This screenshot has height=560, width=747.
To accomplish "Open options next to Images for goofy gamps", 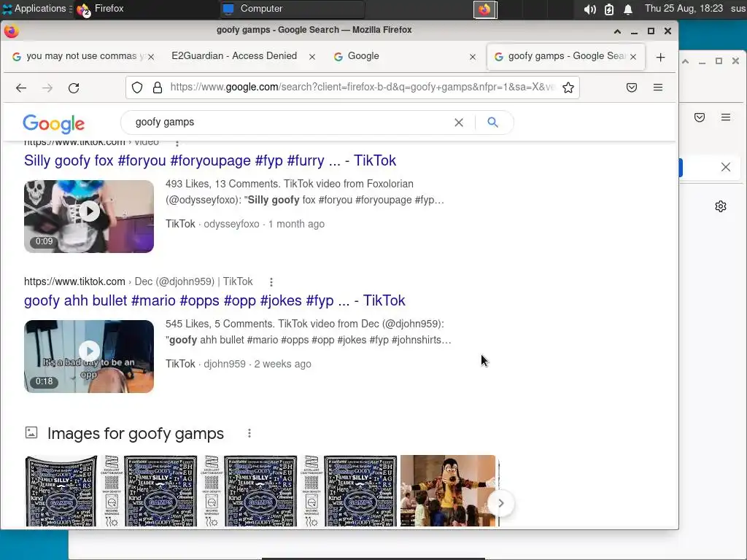I will 249,433.
